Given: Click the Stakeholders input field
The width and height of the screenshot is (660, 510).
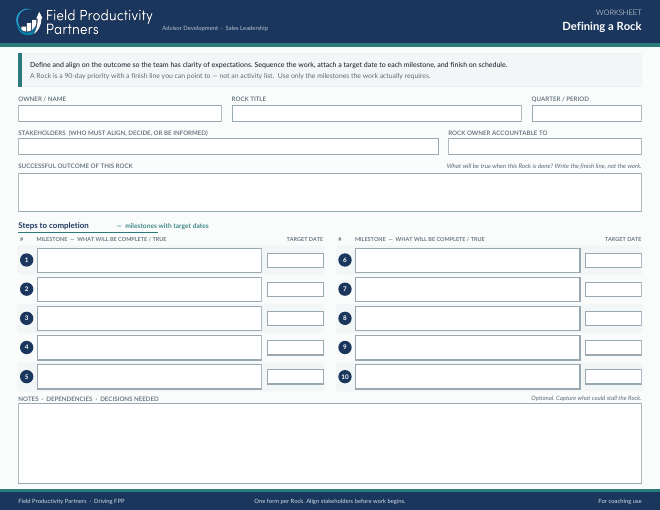Looking at the screenshot, I should click(x=228, y=146).
